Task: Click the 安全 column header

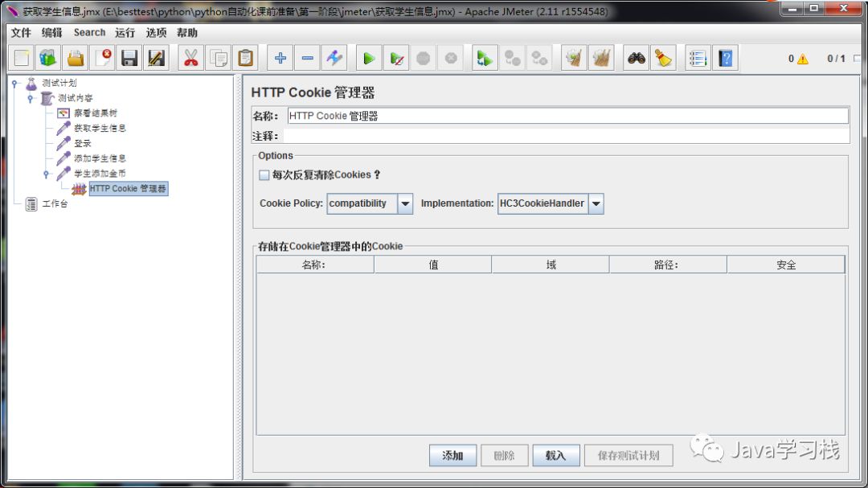Action: click(x=786, y=265)
